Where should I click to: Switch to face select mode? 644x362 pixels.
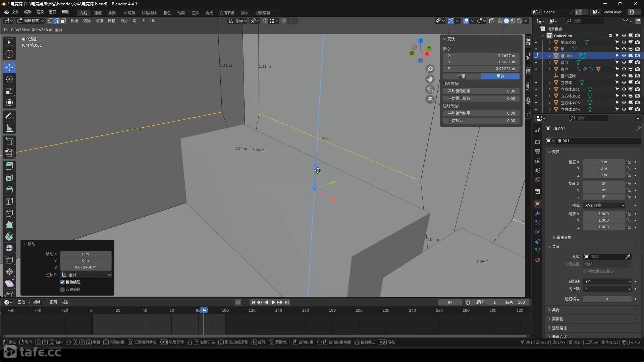63,21
